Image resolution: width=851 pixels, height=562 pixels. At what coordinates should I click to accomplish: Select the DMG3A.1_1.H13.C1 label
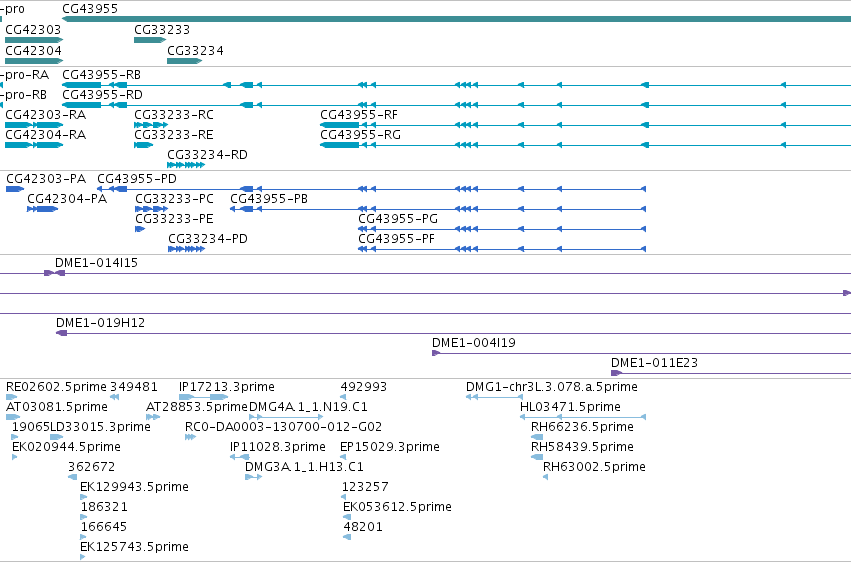tap(304, 467)
